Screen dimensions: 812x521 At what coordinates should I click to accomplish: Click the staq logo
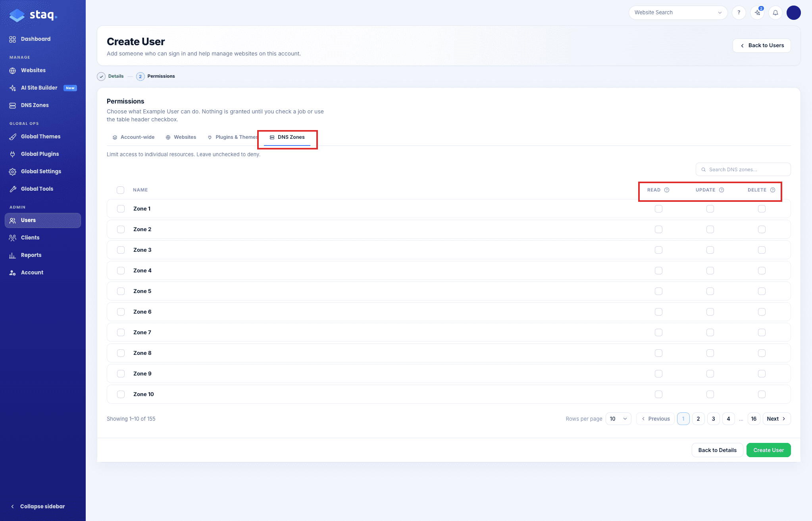pyautogui.click(x=33, y=15)
